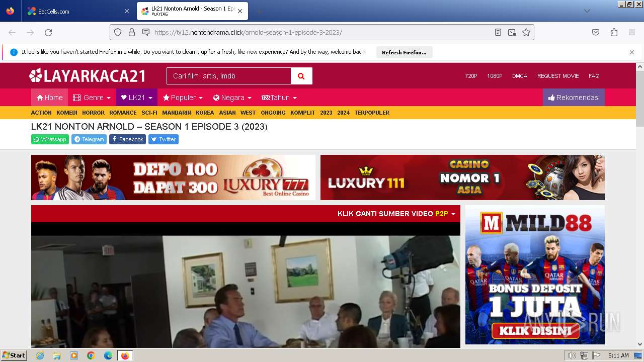Toggle reader view icon

pos(498,32)
